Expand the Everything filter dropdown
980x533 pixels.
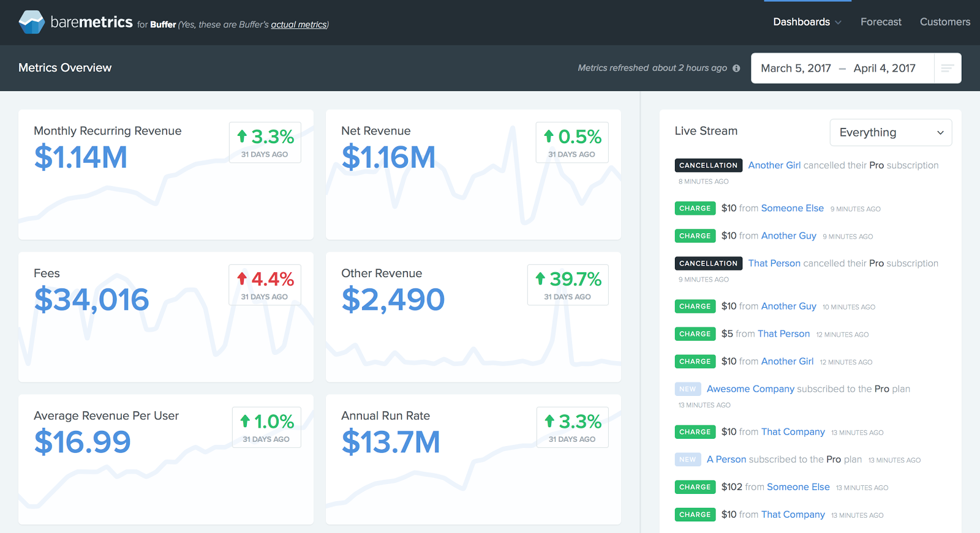[x=891, y=132]
